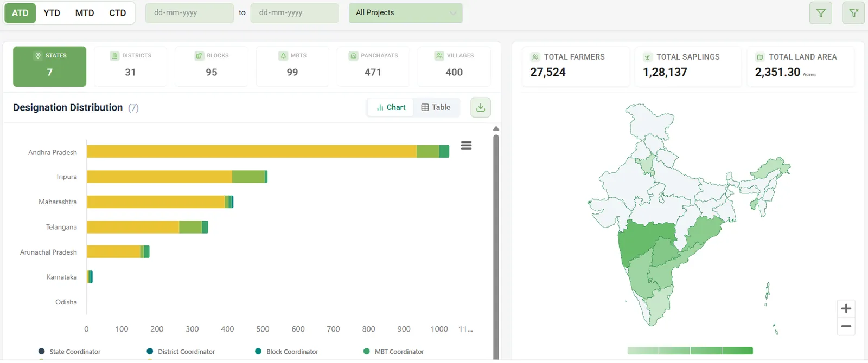This screenshot has height=363, width=868.
Task: Click the end date input field
Action: tap(295, 13)
